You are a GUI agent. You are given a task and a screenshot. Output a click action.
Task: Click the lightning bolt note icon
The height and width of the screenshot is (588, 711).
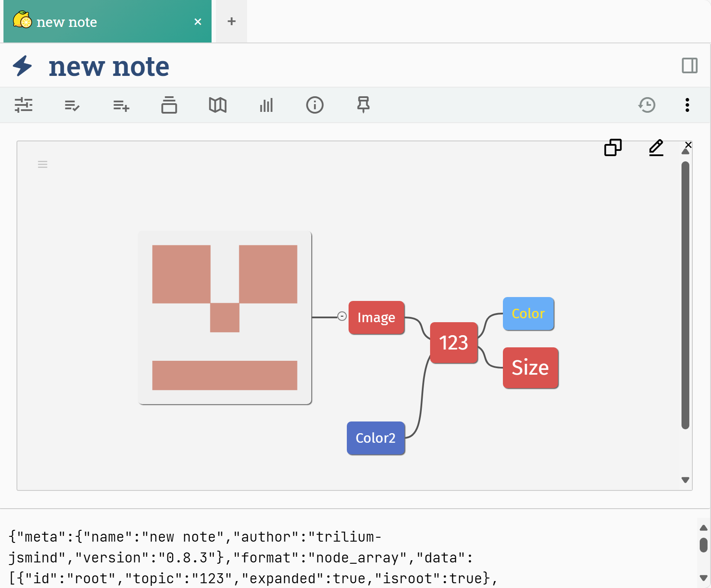(23, 66)
